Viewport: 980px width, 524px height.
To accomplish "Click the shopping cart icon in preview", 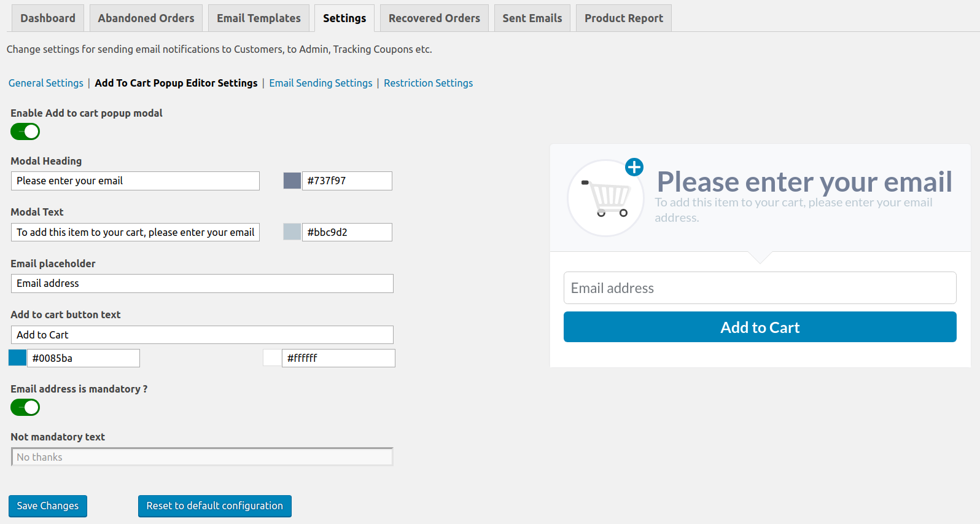I will click(x=605, y=198).
